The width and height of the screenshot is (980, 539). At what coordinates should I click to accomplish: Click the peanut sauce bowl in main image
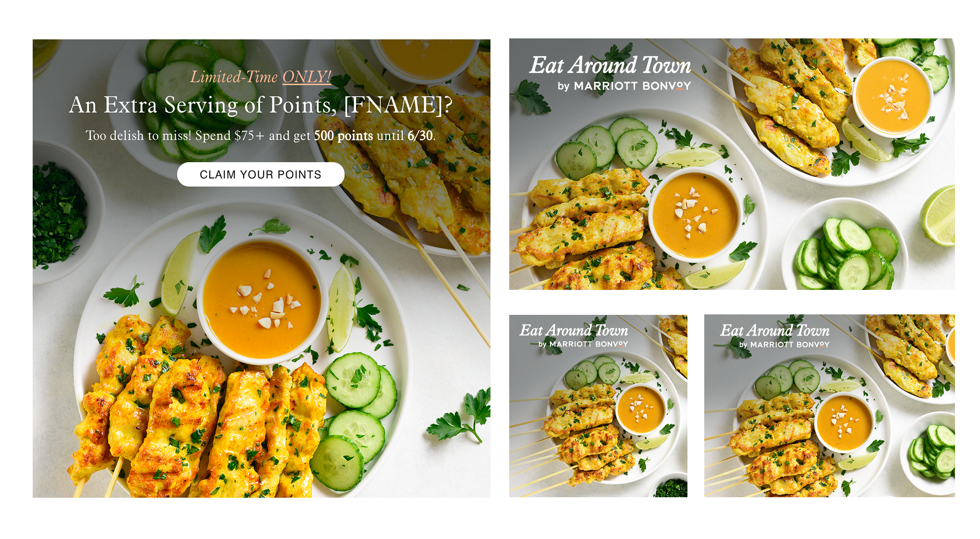[x=262, y=299]
